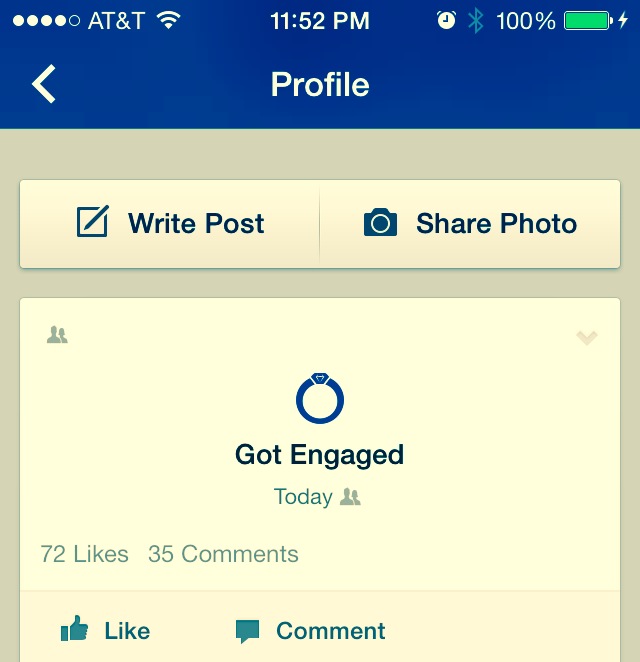
Task: Open the Got Engaged life event
Action: pyautogui.click(x=320, y=455)
